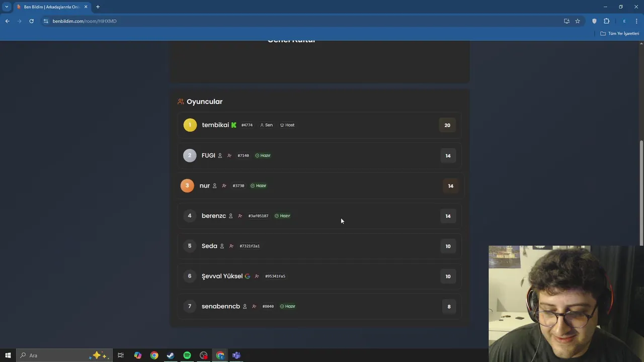Click the person icon beside nur
644x362 pixels.
click(215, 186)
